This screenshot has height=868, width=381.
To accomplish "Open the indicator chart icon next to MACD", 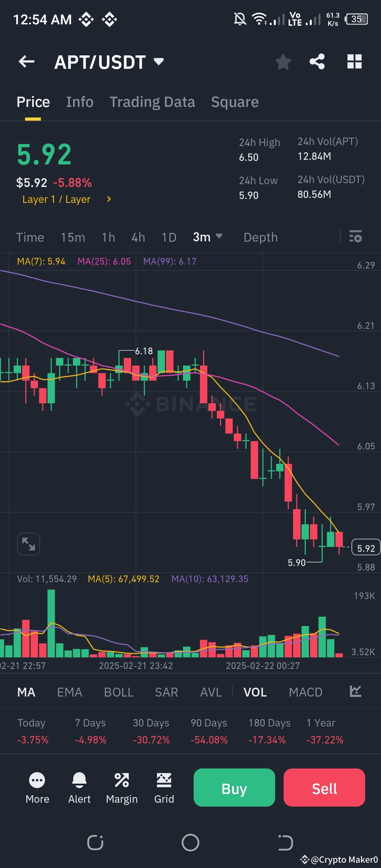I will tap(355, 692).
